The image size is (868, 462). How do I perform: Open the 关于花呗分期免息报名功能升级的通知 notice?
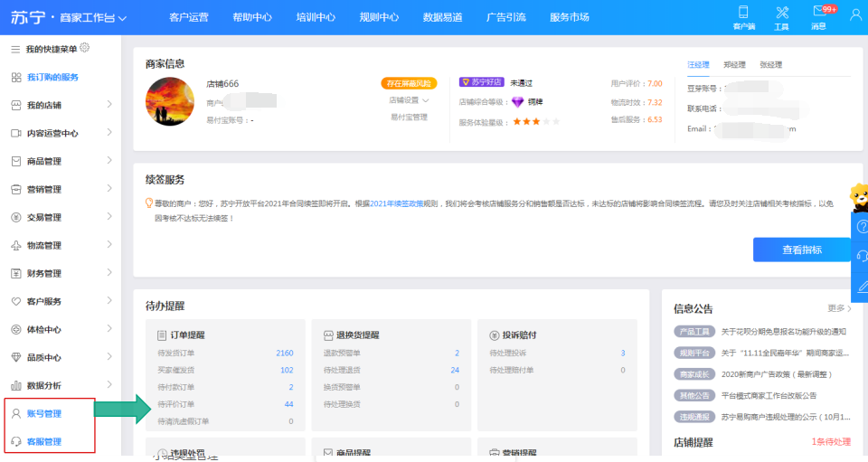tap(783, 332)
